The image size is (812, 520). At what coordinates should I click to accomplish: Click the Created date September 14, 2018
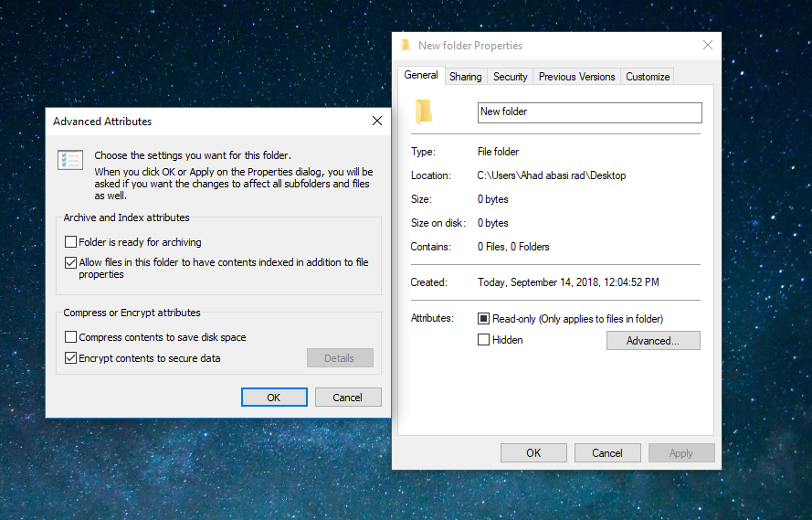[x=568, y=282]
